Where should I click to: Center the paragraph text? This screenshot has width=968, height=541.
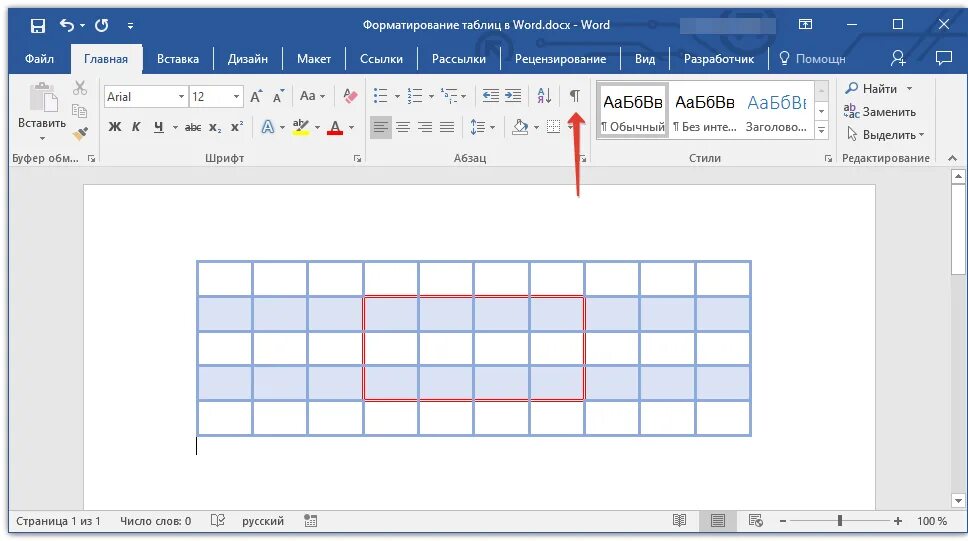click(x=403, y=127)
